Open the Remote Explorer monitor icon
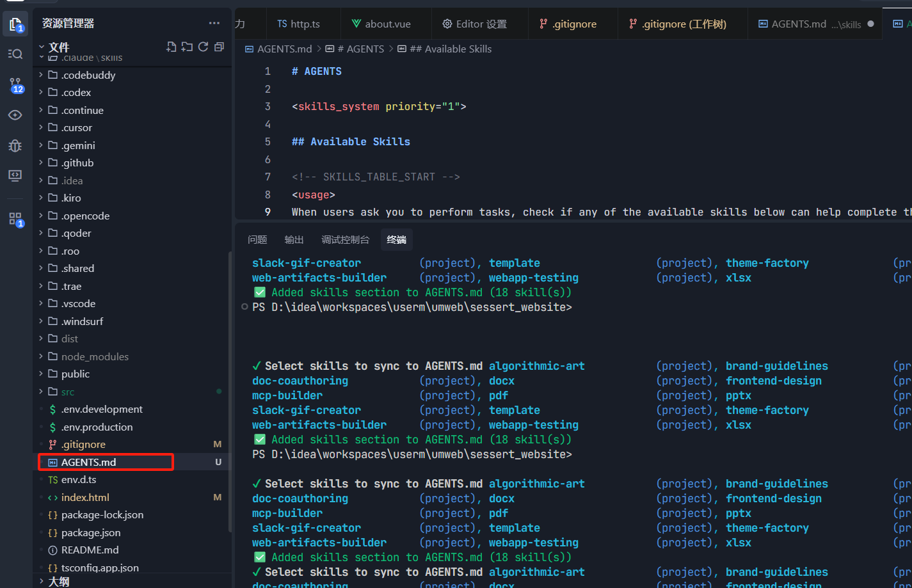The height and width of the screenshot is (588, 912). point(15,176)
